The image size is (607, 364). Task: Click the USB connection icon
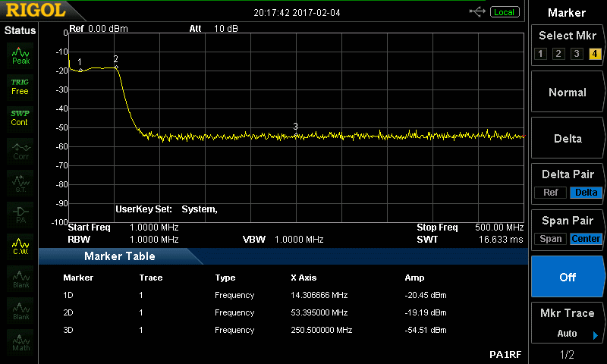coord(477,12)
